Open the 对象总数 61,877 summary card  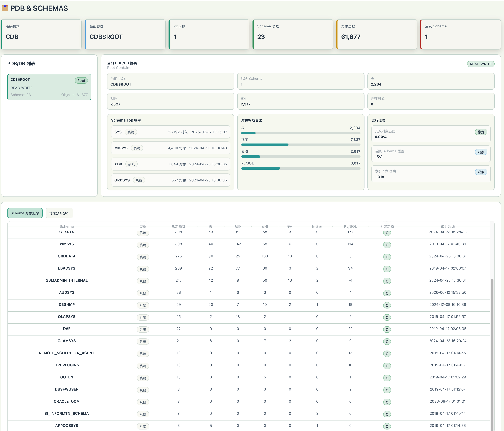tap(376, 34)
